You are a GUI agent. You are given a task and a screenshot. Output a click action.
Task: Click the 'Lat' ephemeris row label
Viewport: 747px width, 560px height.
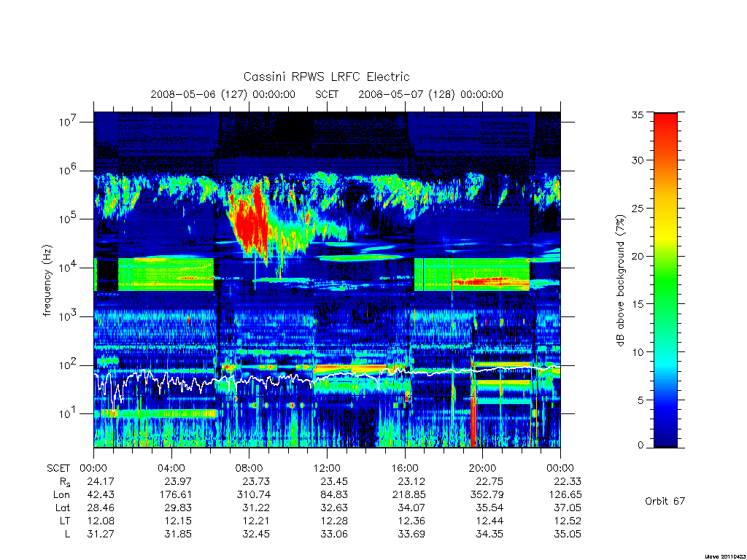coord(63,507)
